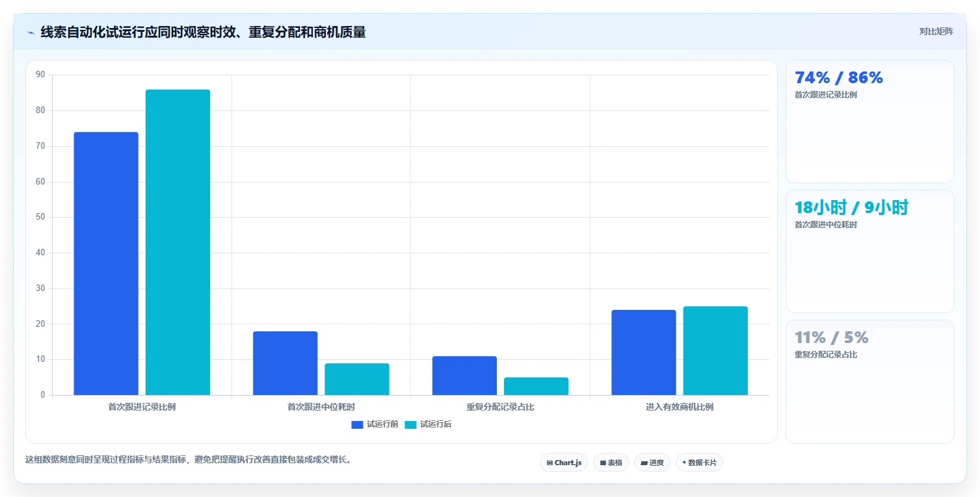Click the 18小时 / 9小时 metric value
This screenshot has width=980, height=497.
851,208
